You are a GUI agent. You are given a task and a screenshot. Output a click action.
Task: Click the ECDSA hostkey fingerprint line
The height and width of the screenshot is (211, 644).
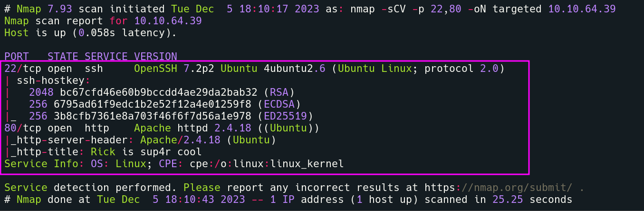click(x=165, y=104)
